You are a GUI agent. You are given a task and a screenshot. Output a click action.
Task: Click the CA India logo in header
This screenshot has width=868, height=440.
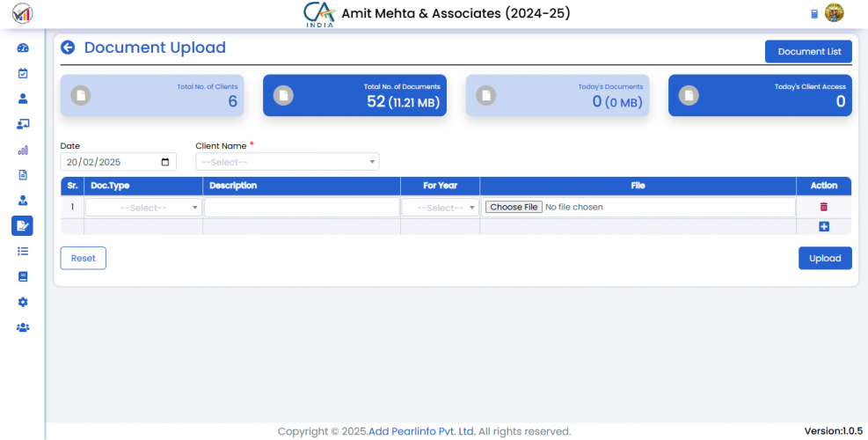[x=319, y=15]
